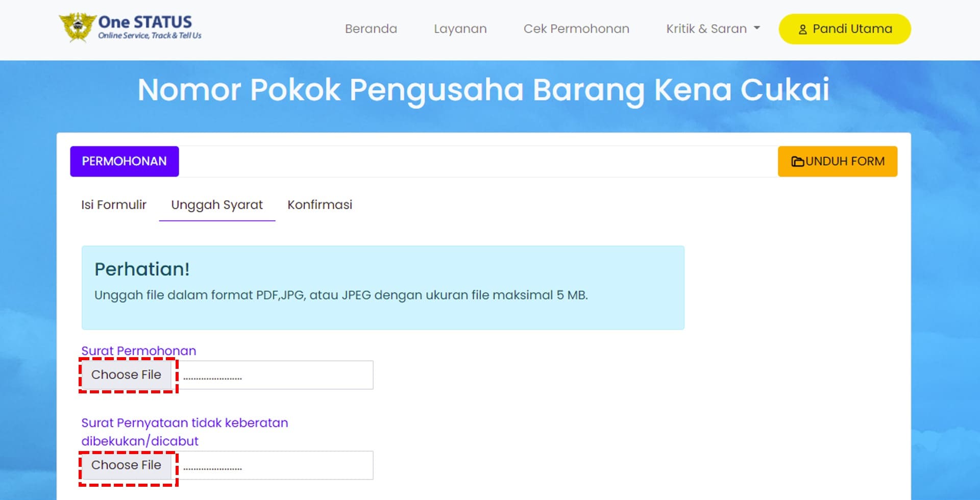Switch to the Isi Formulir tab
This screenshot has width=980, height=500.
(x=113, y=205)
